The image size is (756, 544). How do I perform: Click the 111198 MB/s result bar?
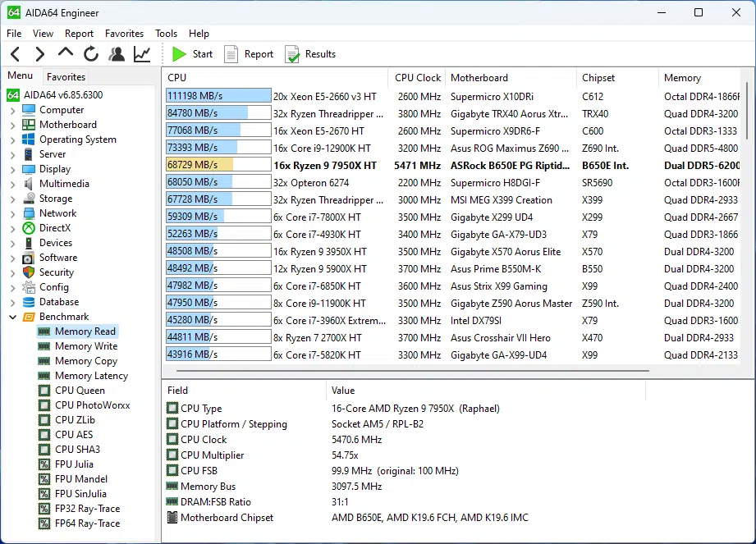(x=218, y=96)
